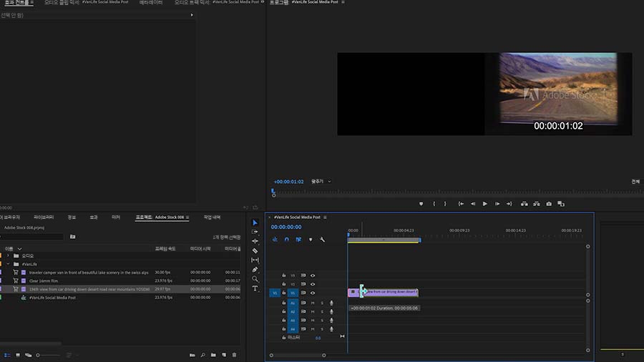The image size is (644, 362).
Task: Open timeline display settings wrench
Action: coord(323,239)
